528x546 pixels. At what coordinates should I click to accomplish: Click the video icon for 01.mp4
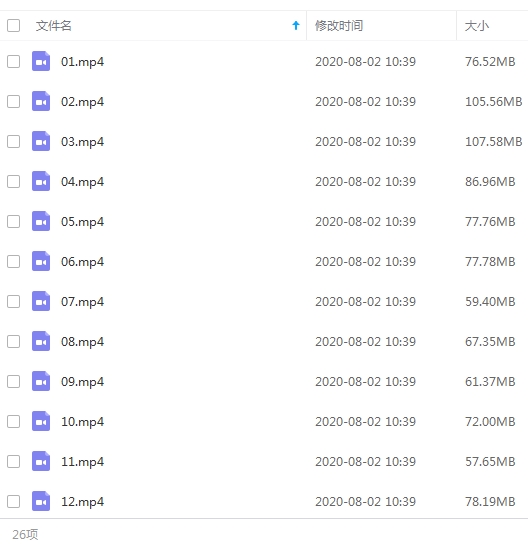[x=41, y=61]
